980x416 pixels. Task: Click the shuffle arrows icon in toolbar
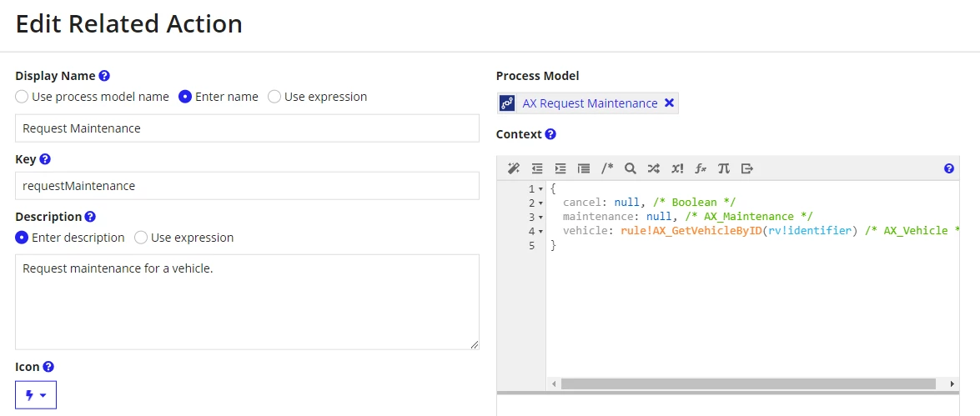[654, 168]
